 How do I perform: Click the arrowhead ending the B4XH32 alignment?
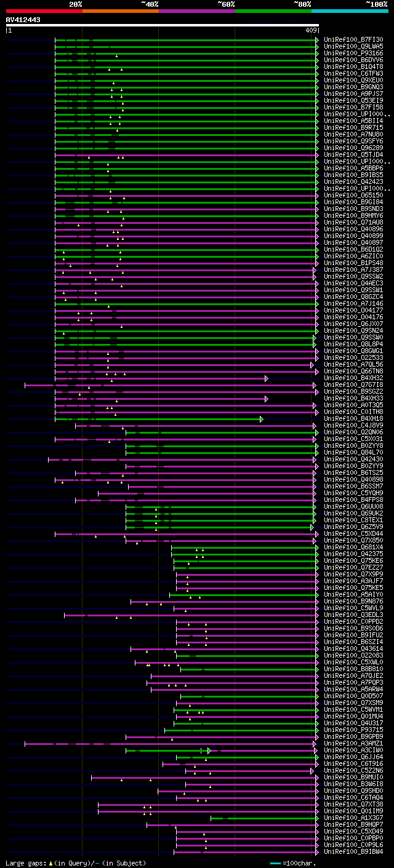pos(267,378)
